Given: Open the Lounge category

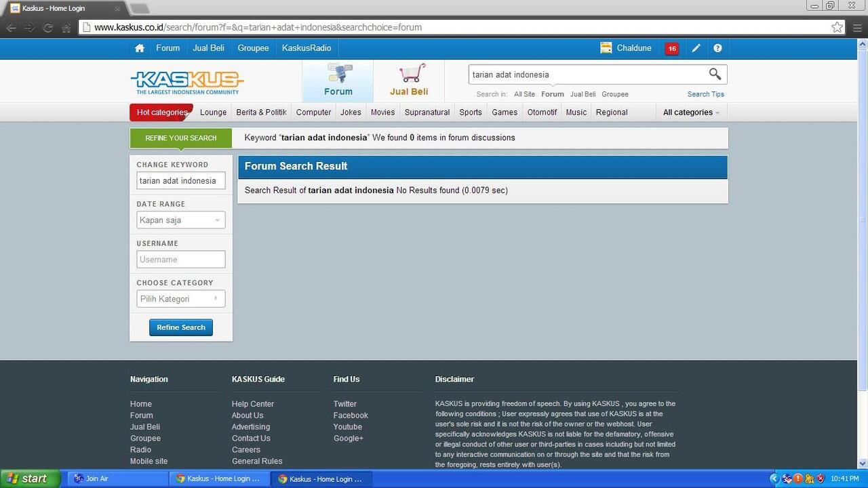Looking at the screenshot, I should coord(213,113).
